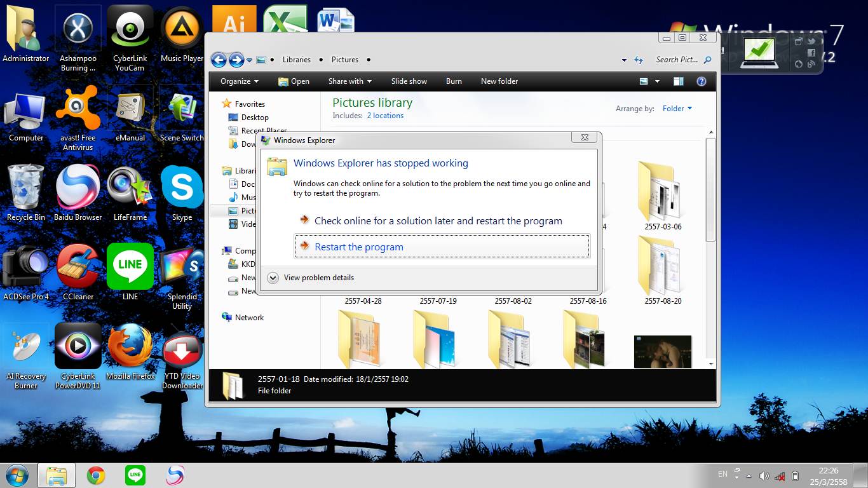Expand View problem details in error dialog
The width and height of the screenshot is (868, 488).
coord(311,278)
